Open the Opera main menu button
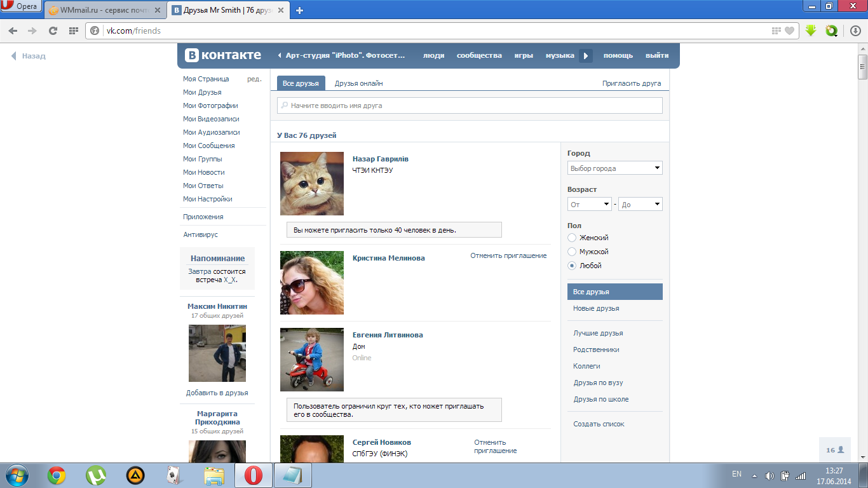Screen dimensions: 868x488 click(x=21, y=6)
